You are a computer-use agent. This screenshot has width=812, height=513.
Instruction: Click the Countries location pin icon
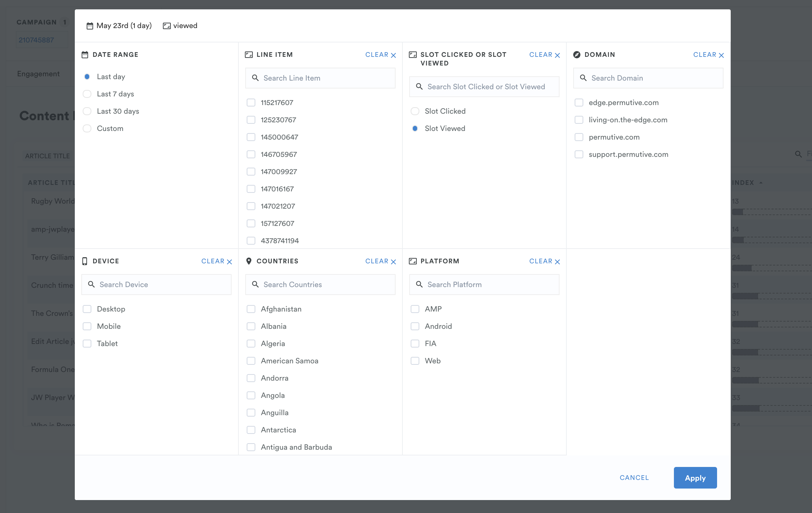(249, 261)
